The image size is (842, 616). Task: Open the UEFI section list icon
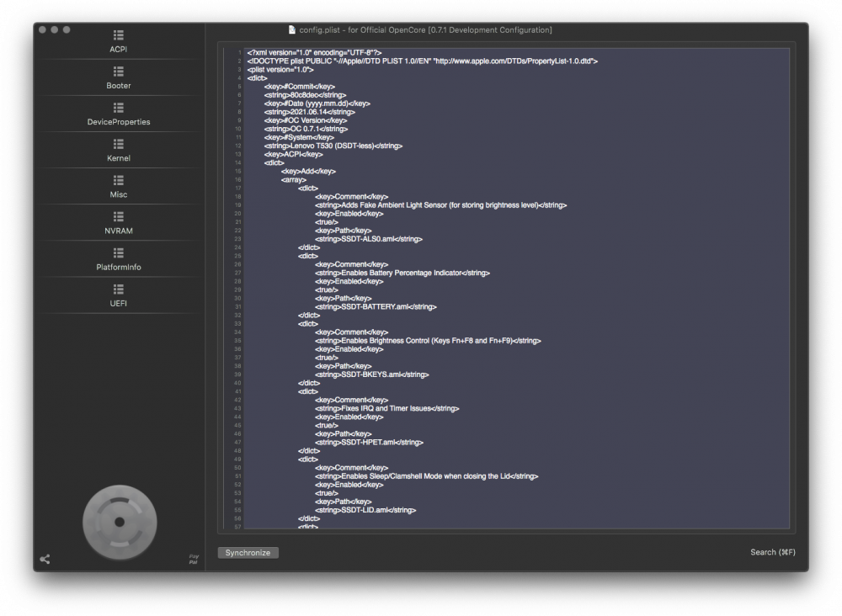click(x=119, y=289)
